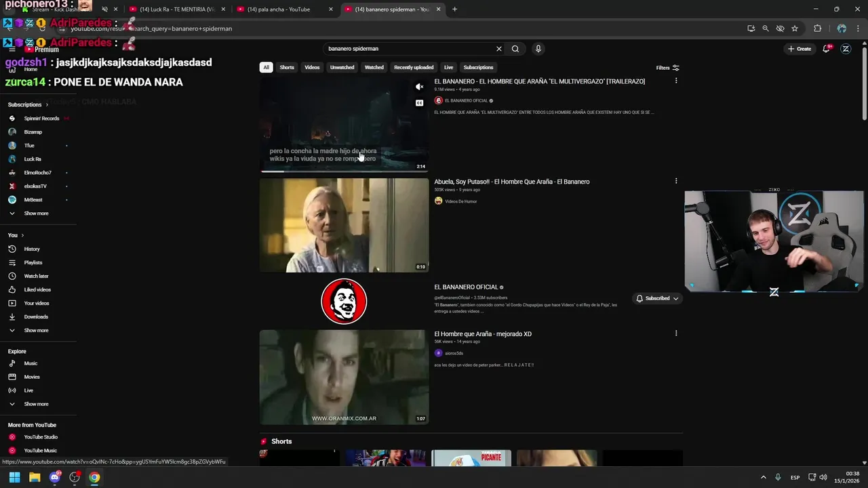868x488 pixels.
Task: Open the Create video menu
Action: [800, 49]
